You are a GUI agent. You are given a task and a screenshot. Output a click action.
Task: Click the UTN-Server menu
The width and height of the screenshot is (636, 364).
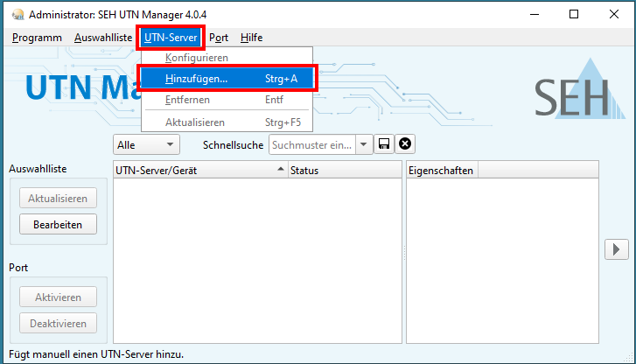pos(171,38)
